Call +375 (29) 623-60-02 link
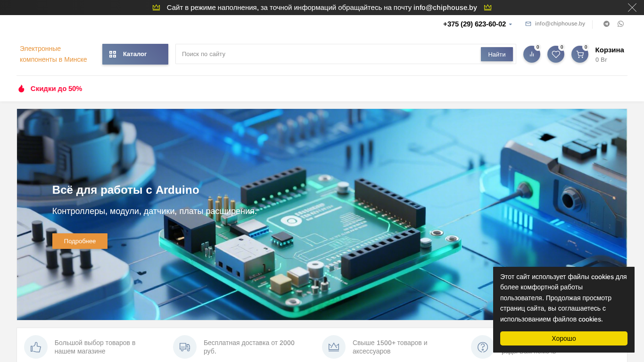The image size is (644, 362). (474, 24)
